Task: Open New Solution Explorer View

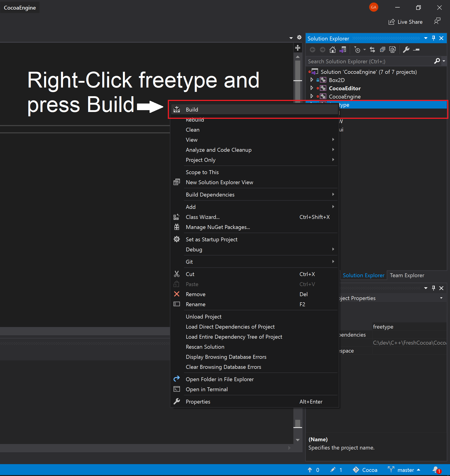Action: (254, 182)
